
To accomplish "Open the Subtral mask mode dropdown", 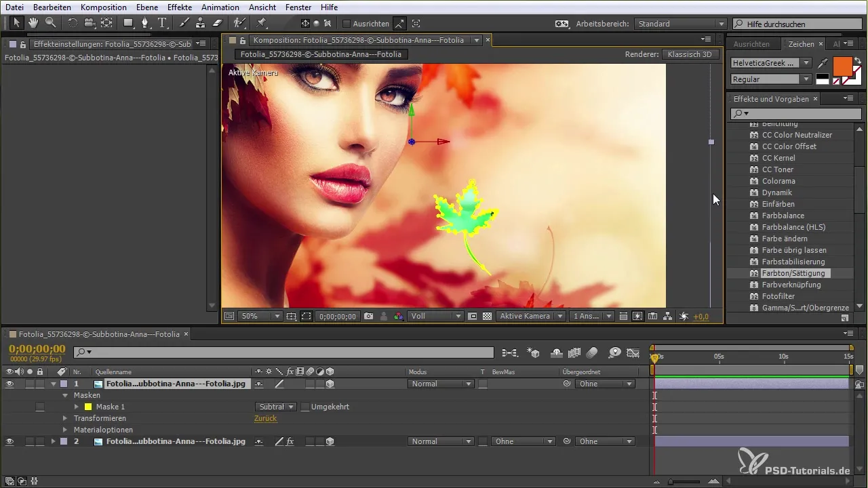I will pos(275,407).
